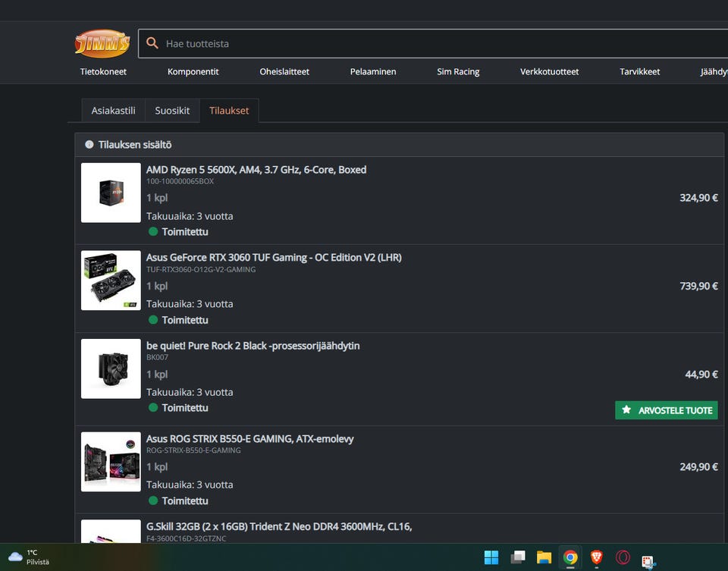Click the RTX 3060 Toimitettu status

[x=178, y=320]
